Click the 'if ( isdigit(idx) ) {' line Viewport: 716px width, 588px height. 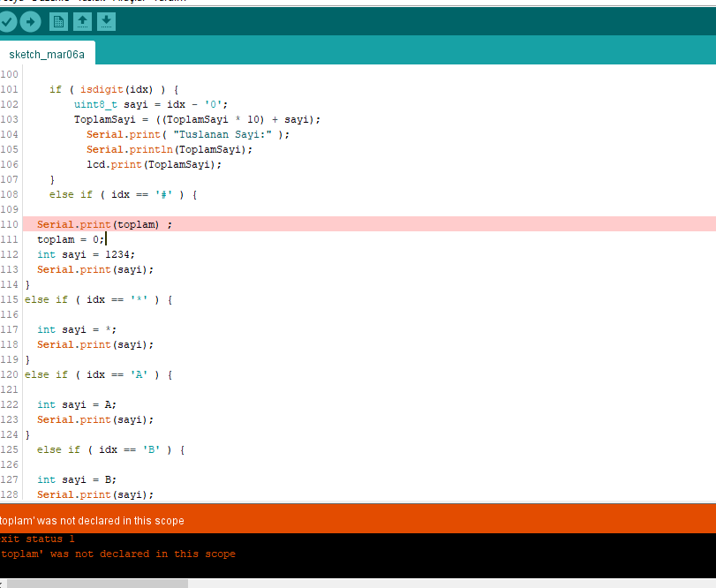114,89
